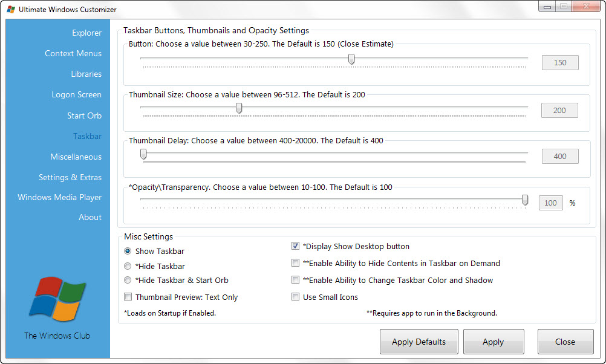Viewport: 606px width, 364px height.
Task: Click the Windows Club logo
Action: (57, 299)
